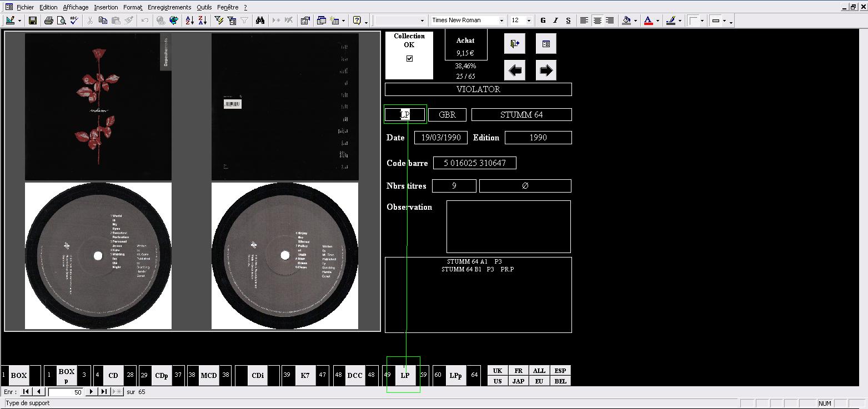Image resolution: width=868 pixels, height=409 pixels.
Task: Click the K7 category button
Action: click(305, 375)
